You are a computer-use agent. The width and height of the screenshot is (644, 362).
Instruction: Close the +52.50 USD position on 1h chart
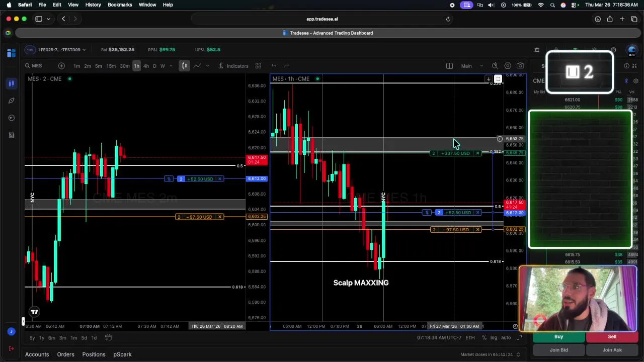click(x=477, y=213)
